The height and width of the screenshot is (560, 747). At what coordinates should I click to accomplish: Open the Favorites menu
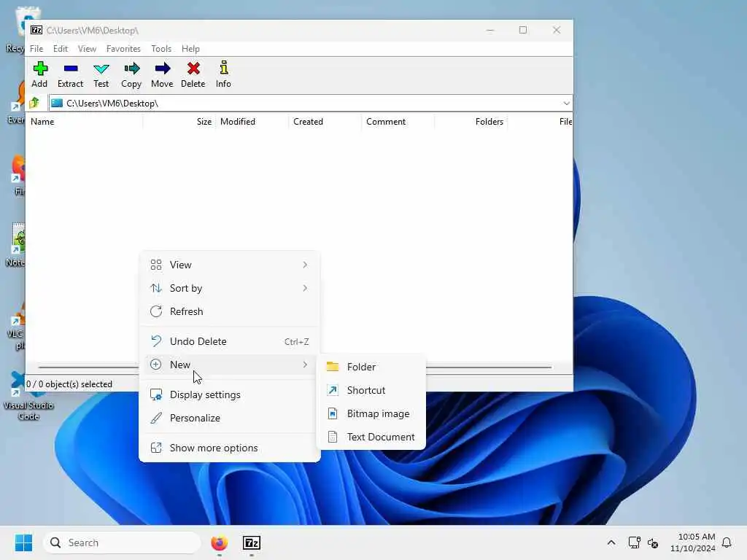[x=123, y=49]
